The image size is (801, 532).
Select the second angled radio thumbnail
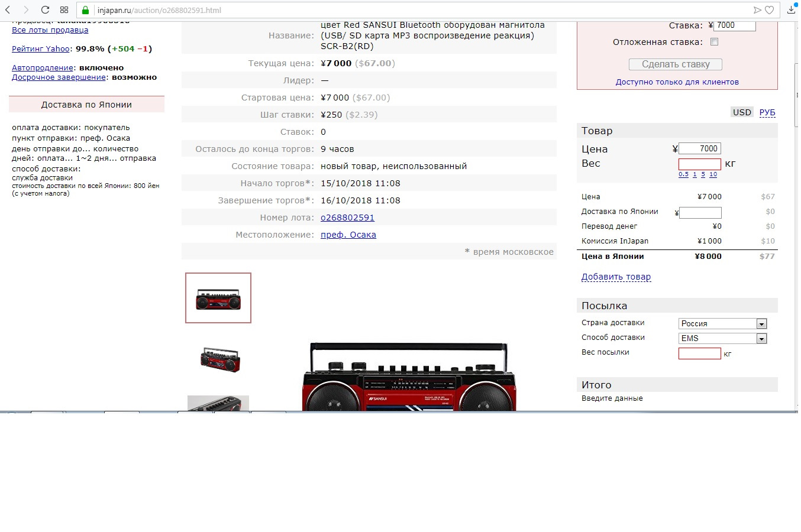(x=220, y=359)
